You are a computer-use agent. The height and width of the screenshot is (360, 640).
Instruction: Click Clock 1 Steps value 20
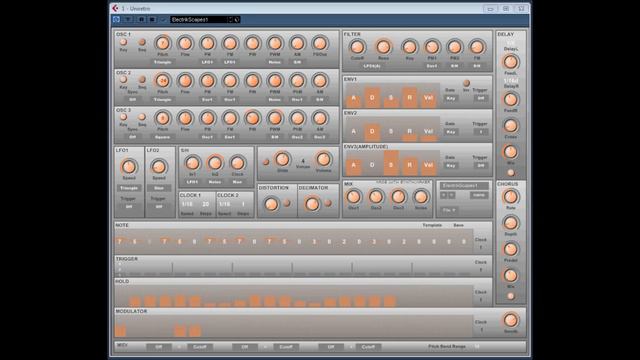[x=205, y=204]
